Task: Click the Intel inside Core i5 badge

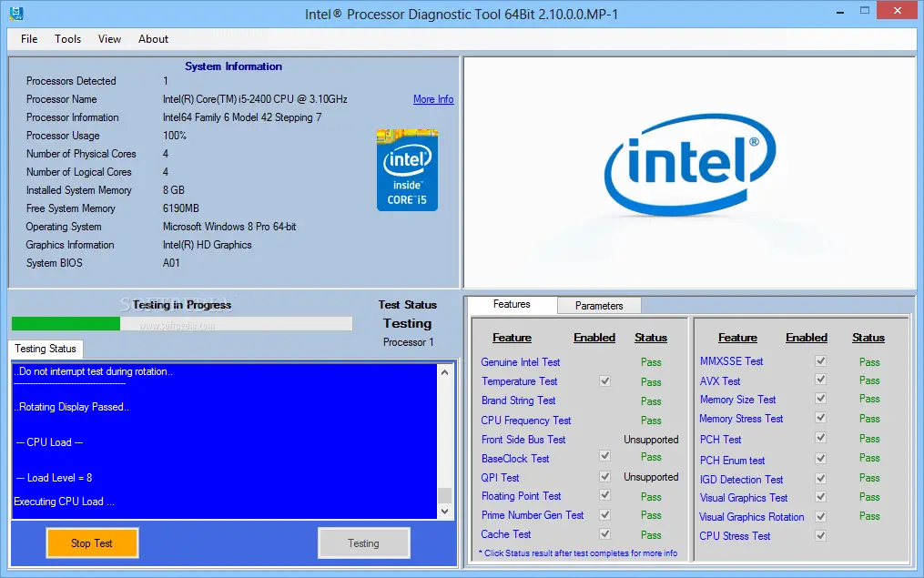Action: click(407, 170)
